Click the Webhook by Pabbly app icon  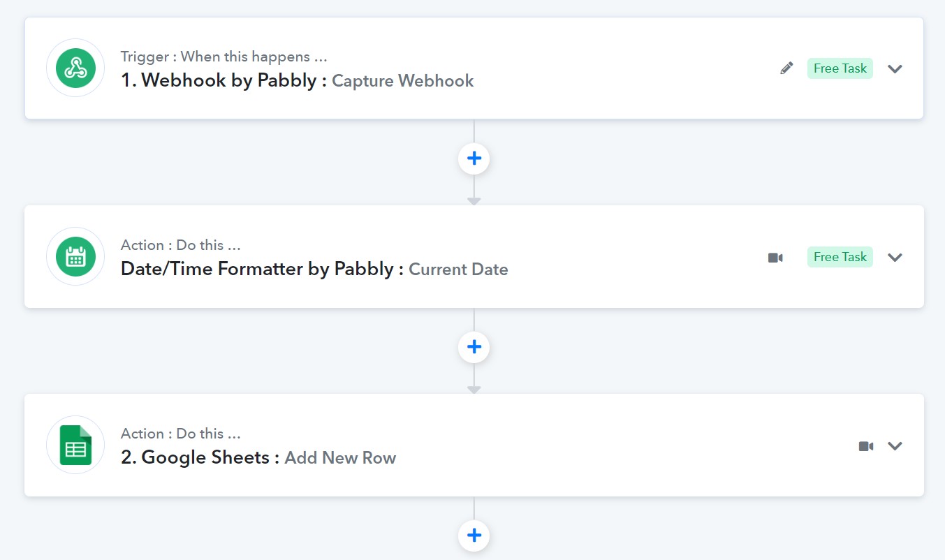click(x=75, y=68)
